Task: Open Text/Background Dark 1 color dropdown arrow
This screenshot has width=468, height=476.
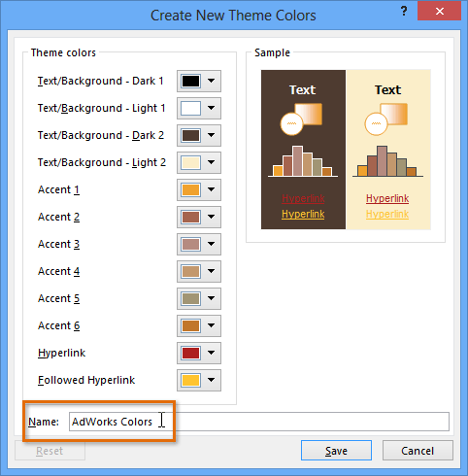Action: click(212, 81)
